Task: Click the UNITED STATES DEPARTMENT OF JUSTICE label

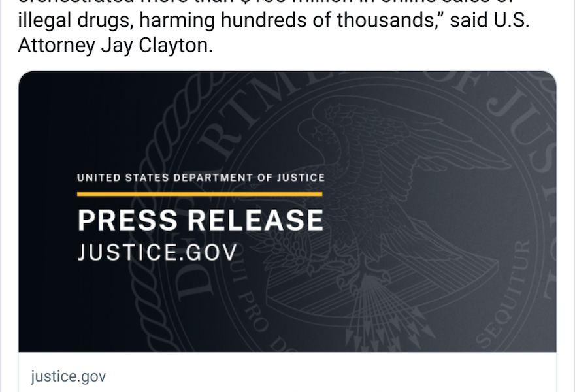Action: click(x=201, y=176)
